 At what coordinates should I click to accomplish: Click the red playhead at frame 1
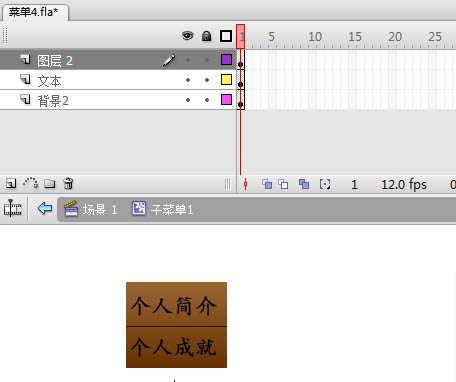[x=241, y=36]
